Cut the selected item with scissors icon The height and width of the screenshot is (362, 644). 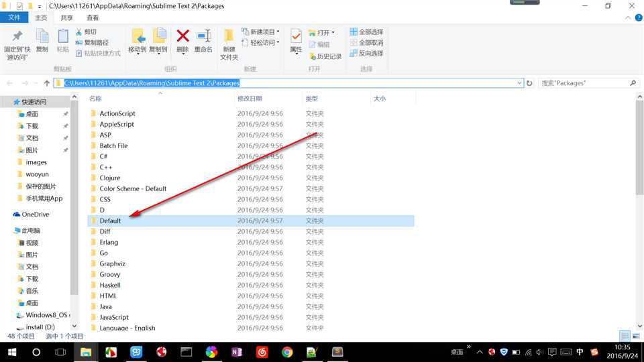click(x=87, y=32)
